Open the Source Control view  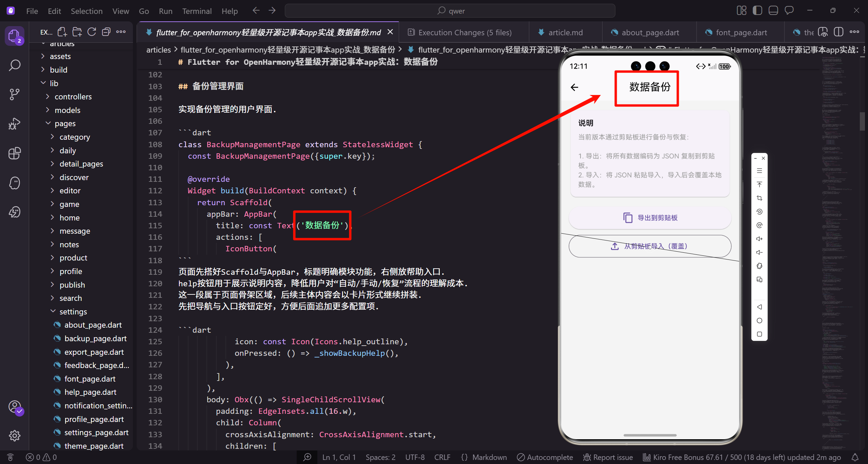click(x=15, y=94)
